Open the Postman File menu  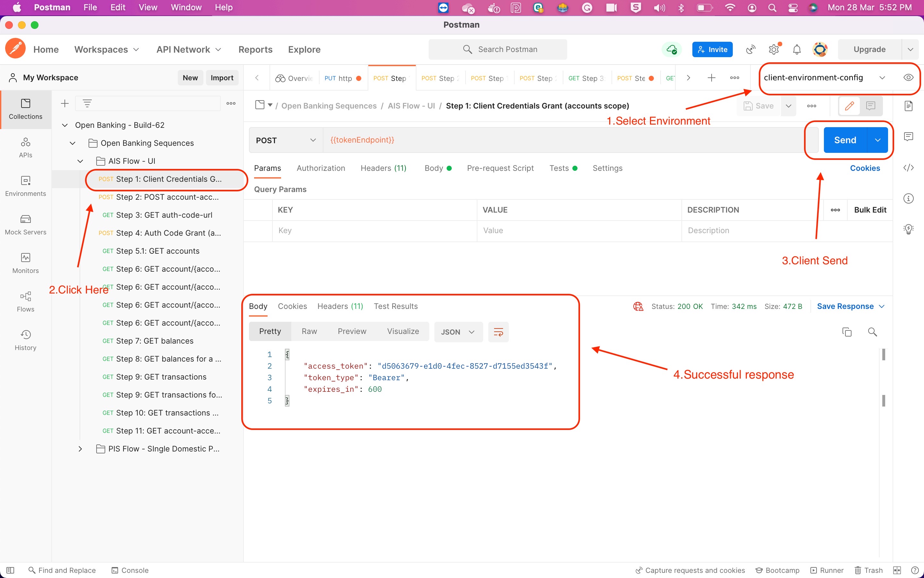(90, 7)
